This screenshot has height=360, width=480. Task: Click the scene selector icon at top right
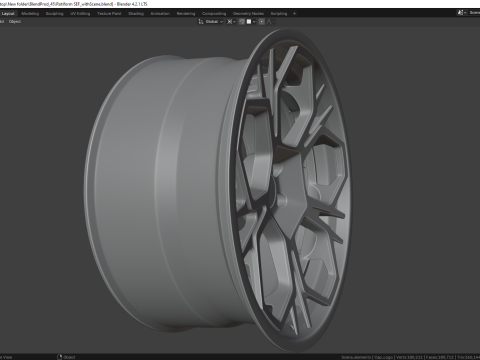pyautogui.click(x=461, y=13)
